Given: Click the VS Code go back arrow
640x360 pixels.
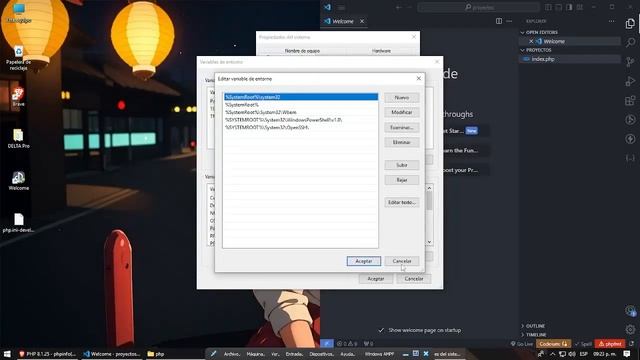Looking at the screenshot, I should coord(398,7).
